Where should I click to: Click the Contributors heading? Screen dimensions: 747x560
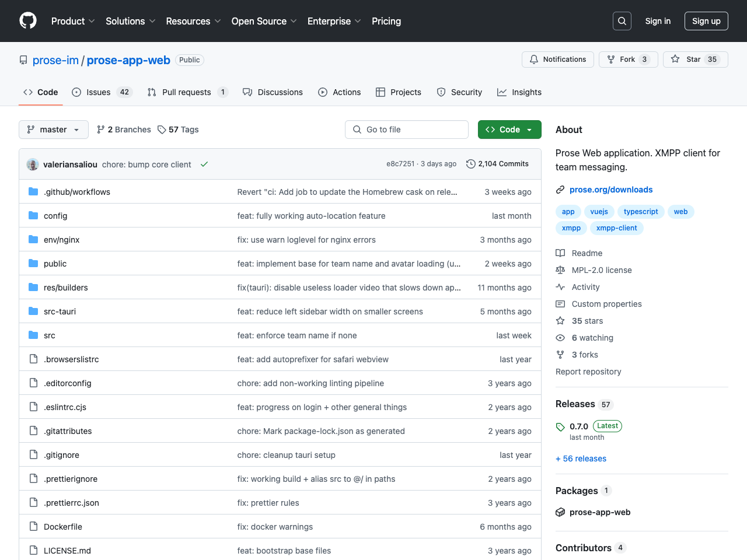pyautogui.click(x=584, y=548)
